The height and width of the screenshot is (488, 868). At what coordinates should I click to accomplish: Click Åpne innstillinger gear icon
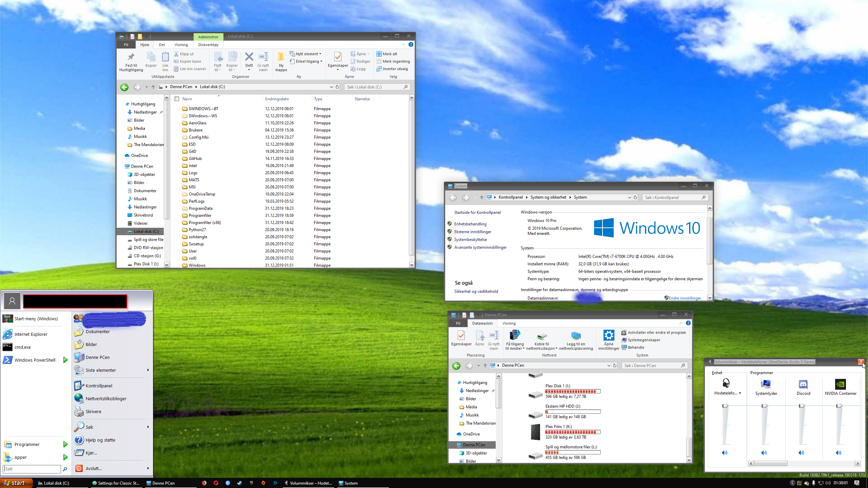(x=609, y=336)
